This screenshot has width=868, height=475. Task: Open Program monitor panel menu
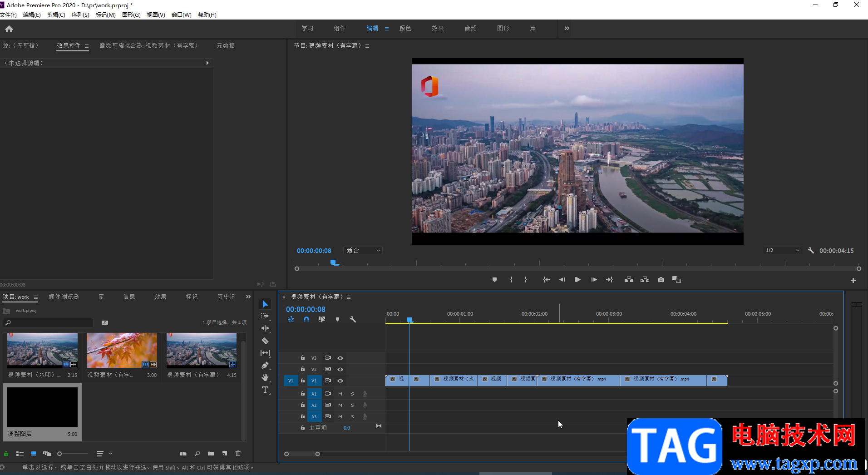(x=367, y=46)
